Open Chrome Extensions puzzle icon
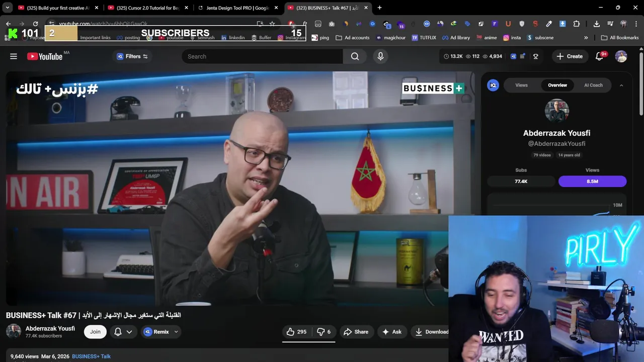644x362 pixels. 577,24
